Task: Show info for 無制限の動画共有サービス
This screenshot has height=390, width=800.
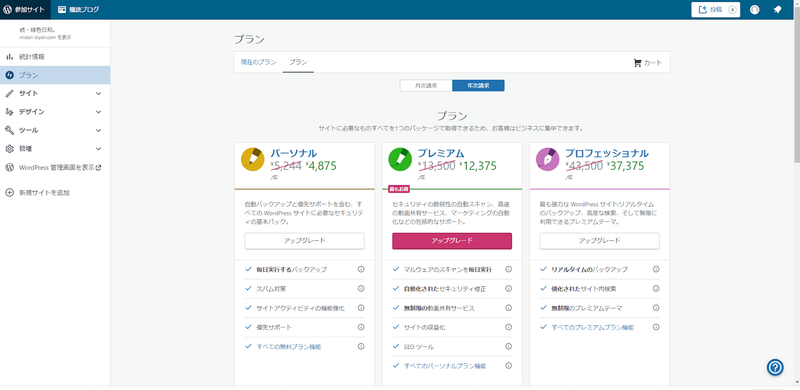Action: pyautogui.click(x=508, y=308)
